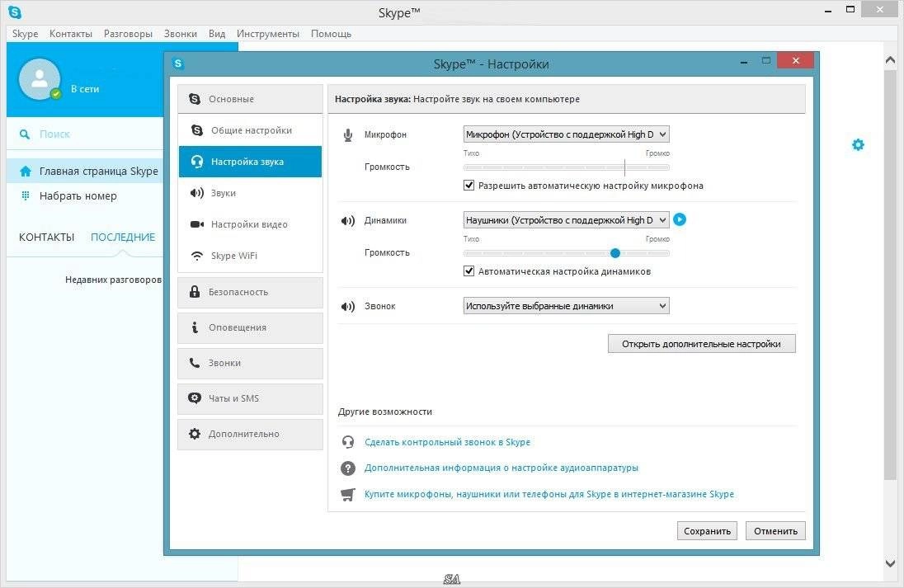Expand the Чаты и SMS section
This screenshot has height=588, width=904.
point(250,398)
